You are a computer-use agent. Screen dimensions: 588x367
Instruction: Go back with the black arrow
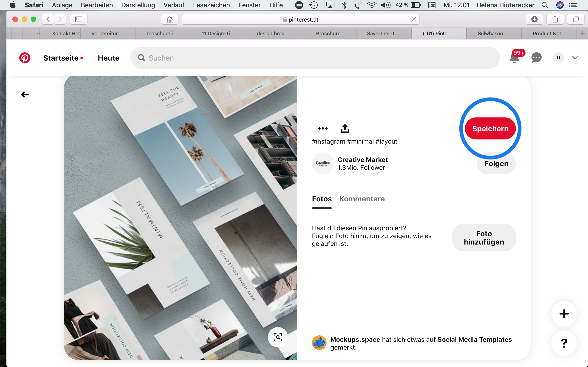pyautogui.click(x=25, y=95)
